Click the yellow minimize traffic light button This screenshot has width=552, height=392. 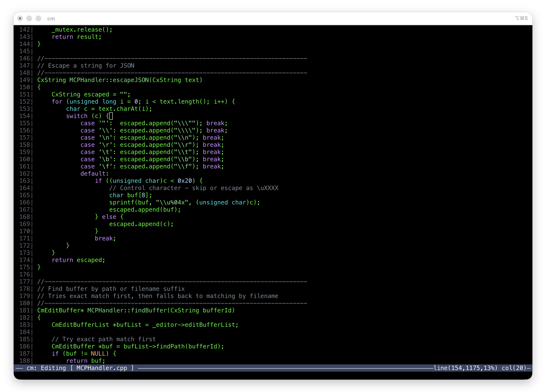tap(29, 18)
